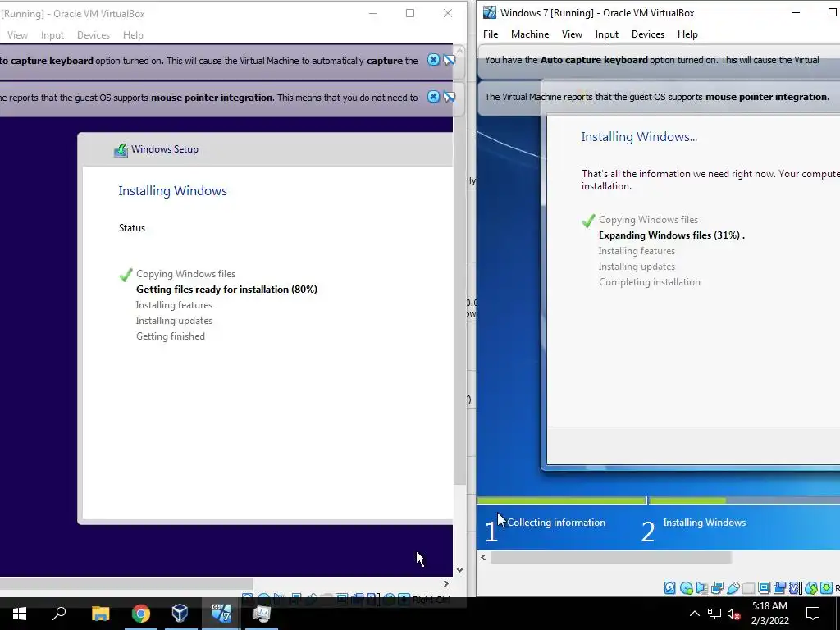Viewport: 840px width, 630px height.
Task: Click mouse integration indicator in Windows 7 VM
Action: (x=811, y=588)
